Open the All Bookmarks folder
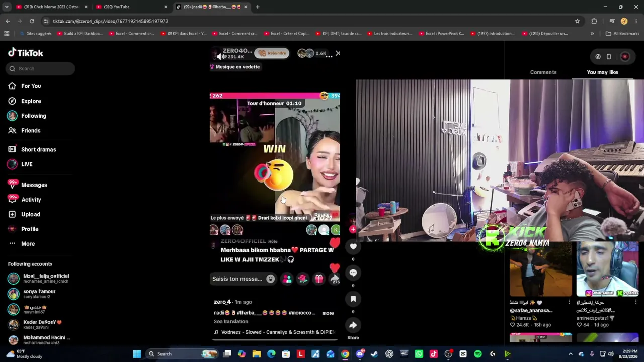Image resolution: width=644 pixels, height=362 pixels. 622,34
